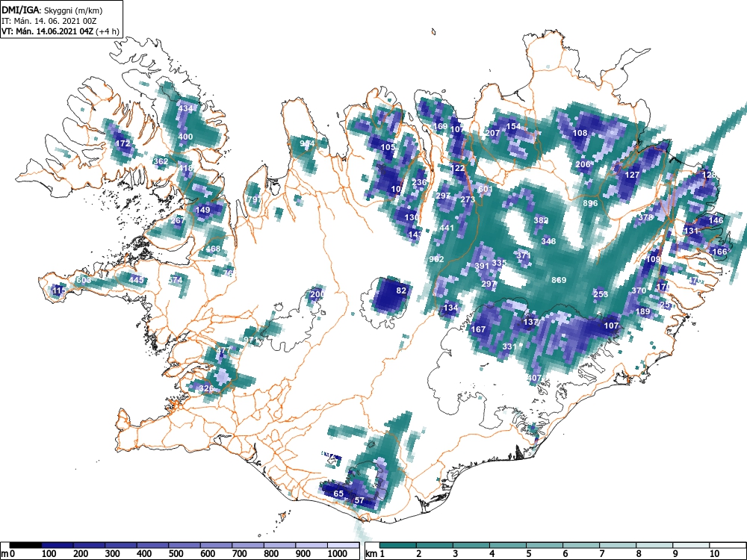Click the visibility value 962 on the map

[x=436, y=259]
